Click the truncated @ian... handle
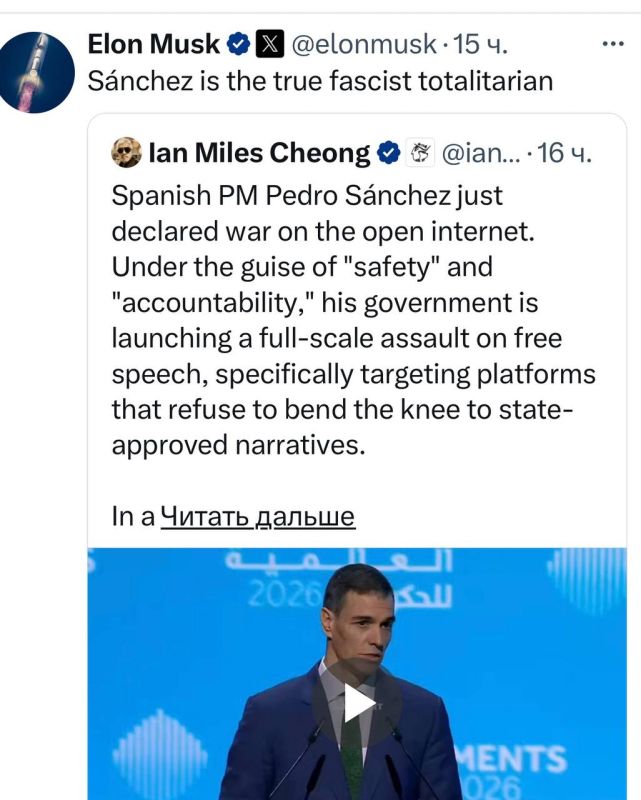This screenshot has height=800, width=641. (480, 153)
